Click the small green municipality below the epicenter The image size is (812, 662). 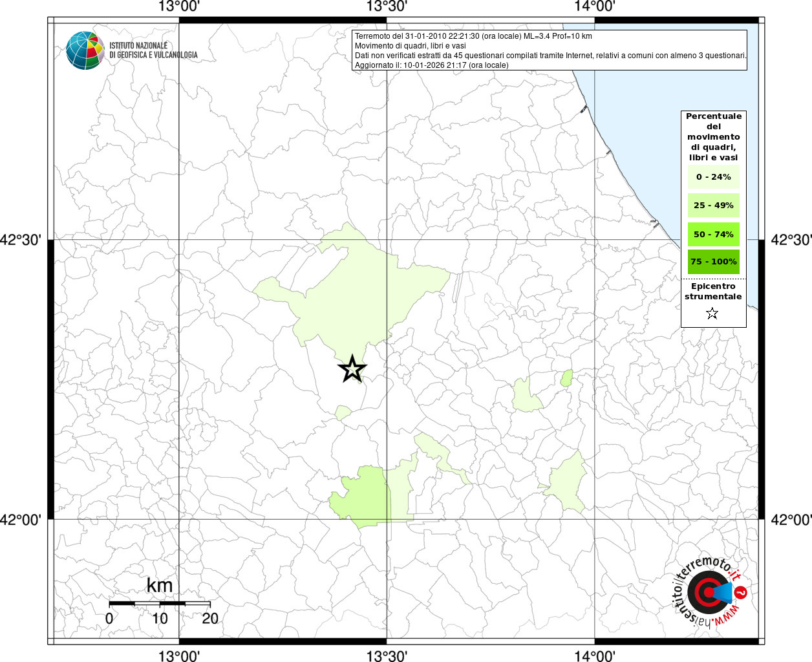[343, 412]
